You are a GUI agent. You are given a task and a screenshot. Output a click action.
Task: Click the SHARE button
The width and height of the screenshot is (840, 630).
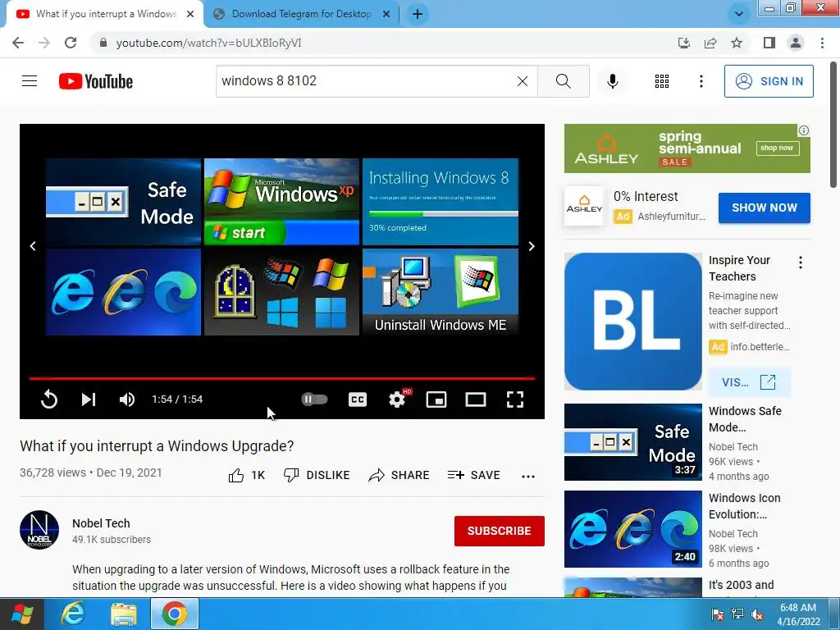coord(399,475)
